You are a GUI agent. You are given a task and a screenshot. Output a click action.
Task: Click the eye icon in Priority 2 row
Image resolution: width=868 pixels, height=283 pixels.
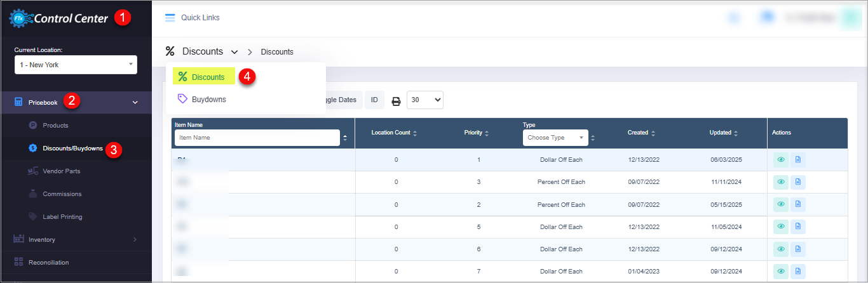[781, 204]
